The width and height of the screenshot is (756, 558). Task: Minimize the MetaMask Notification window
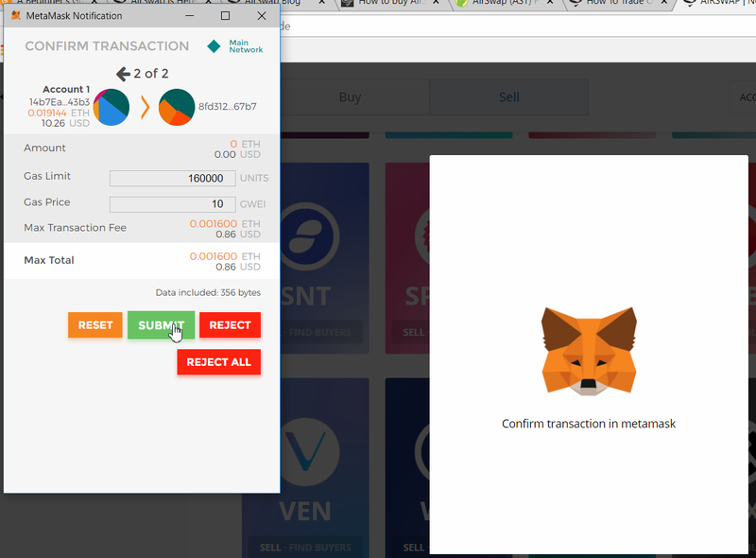click(190, 15)
